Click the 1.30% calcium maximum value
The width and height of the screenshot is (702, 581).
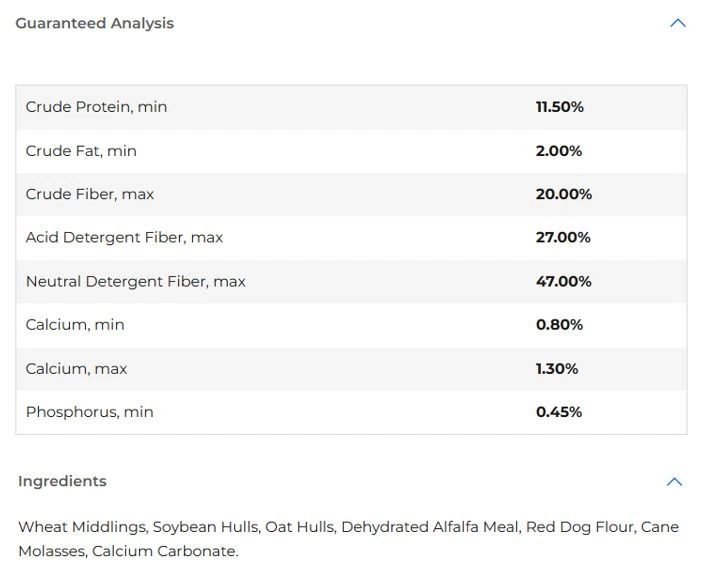pyautogui.click(x=557, y=369)
